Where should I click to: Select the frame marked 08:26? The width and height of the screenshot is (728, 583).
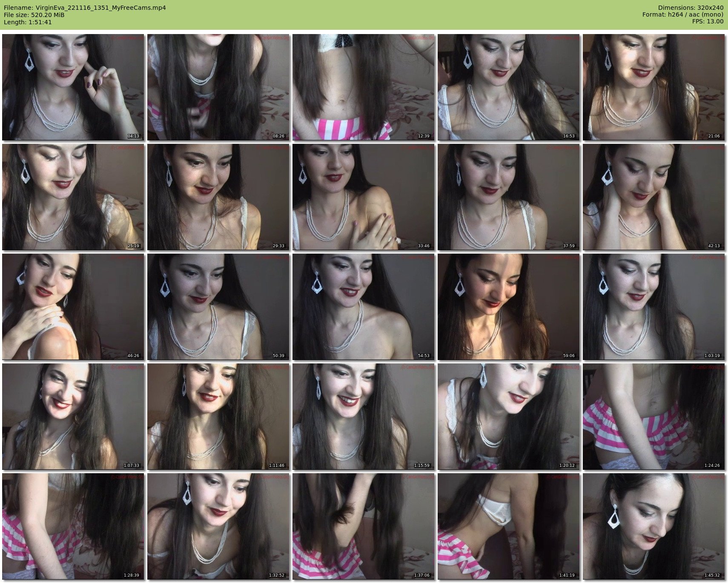point(218,87)
